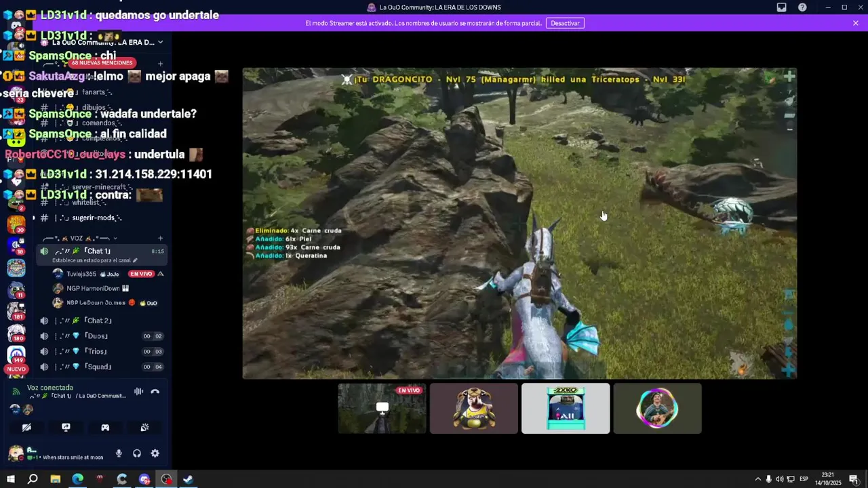This screenshot has width=868, height=488.
Task: Open the Discord help question mark
Action: coord(802,7)
